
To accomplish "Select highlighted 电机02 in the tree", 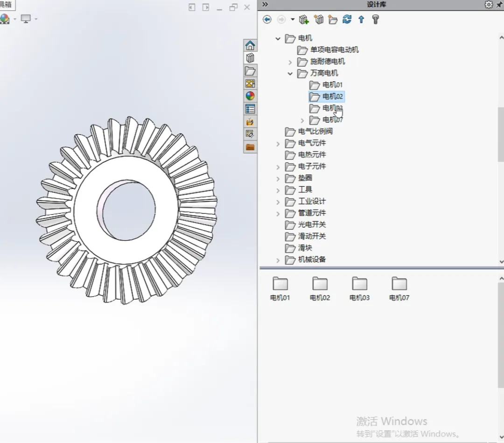I will 326,97.
